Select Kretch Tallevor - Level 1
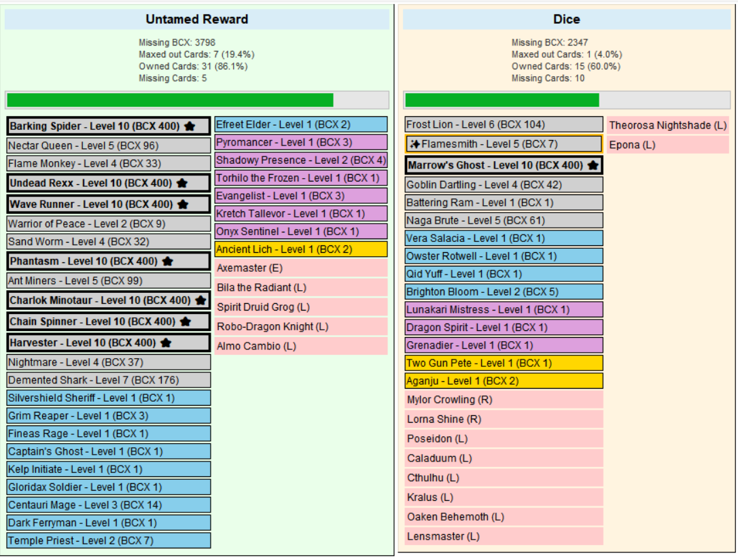The image size is (738, 560). tap(301, 214)
